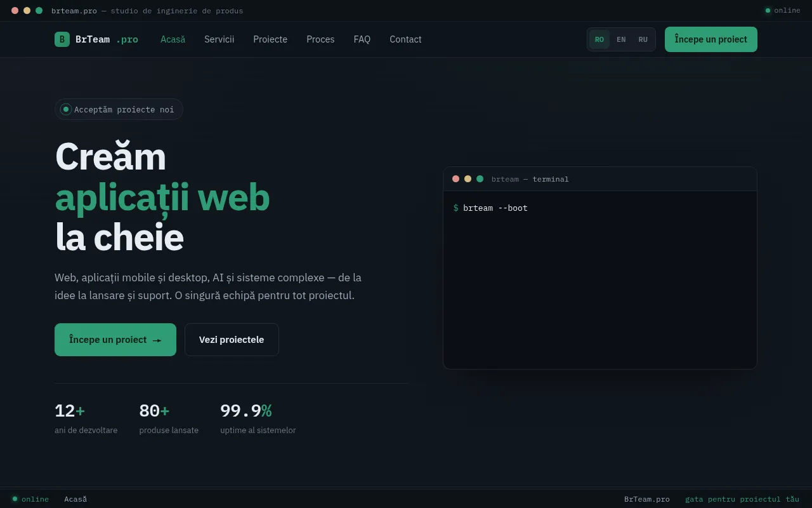Click the '99.9%' uptime stat

[246, 411]
